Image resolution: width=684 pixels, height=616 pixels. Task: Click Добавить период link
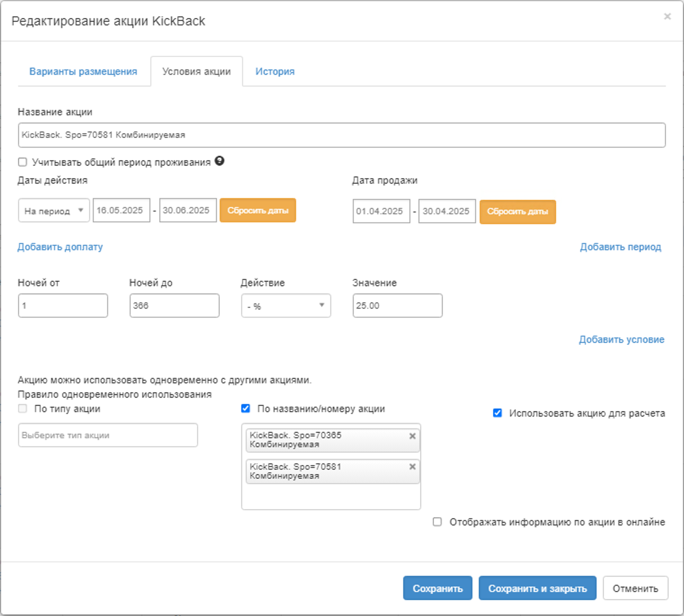[x=620, y=247]
